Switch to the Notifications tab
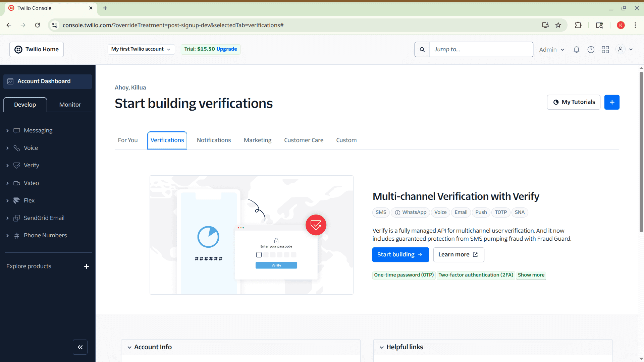 tap(214, 140)
